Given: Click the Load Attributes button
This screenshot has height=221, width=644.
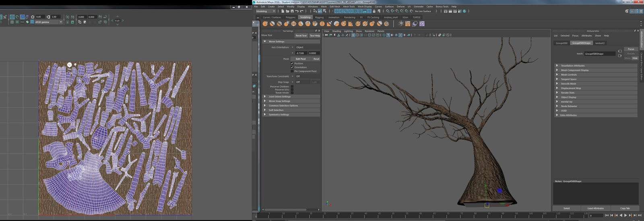Looking at the screenshot, I should [x=595, y=208].
